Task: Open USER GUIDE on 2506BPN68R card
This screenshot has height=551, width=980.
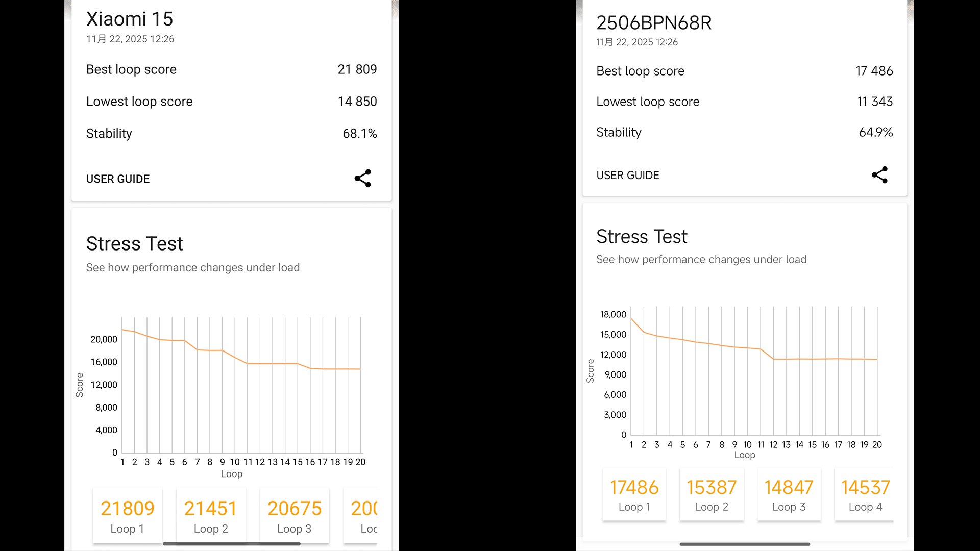Action: pyautogui.click(x=628, y=176)
